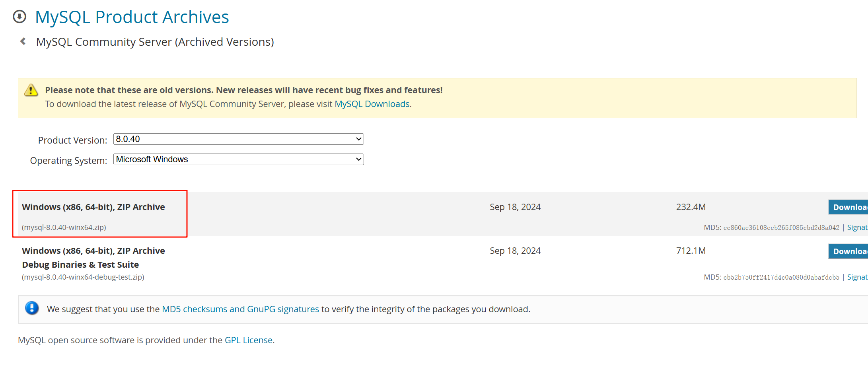Click the MD5 hash ec860ae36108eeb265f085cbd2d8a042
Image resolution: width=868 pixels, height=389 pixels.
pyautogui.click(x=781, y=228)
